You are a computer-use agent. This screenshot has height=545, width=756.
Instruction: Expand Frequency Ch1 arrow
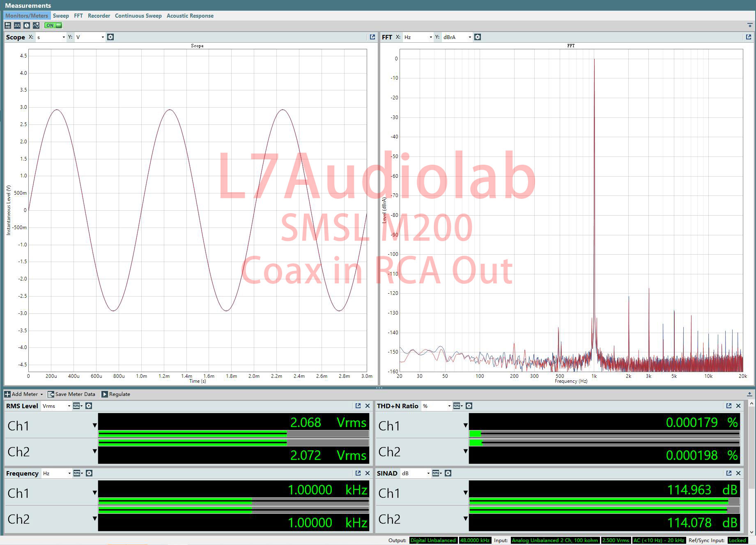point(95,493)
